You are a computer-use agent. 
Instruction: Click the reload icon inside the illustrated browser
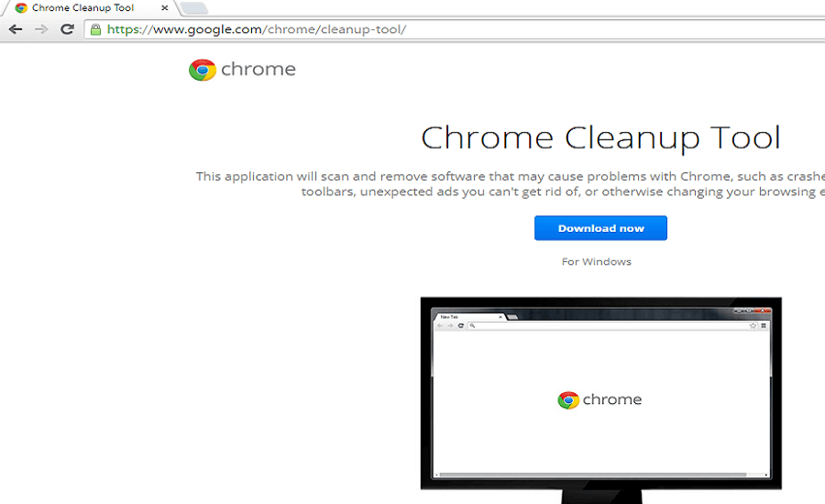pos(460,325)
